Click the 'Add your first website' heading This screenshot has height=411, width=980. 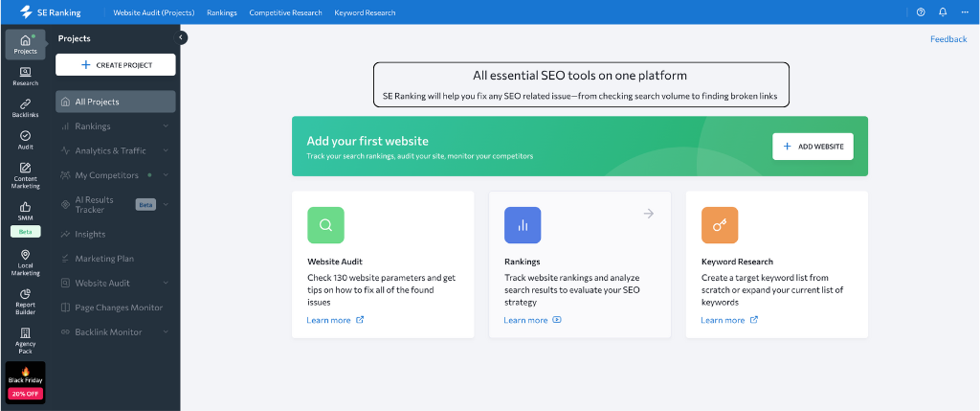coord(367,141)
